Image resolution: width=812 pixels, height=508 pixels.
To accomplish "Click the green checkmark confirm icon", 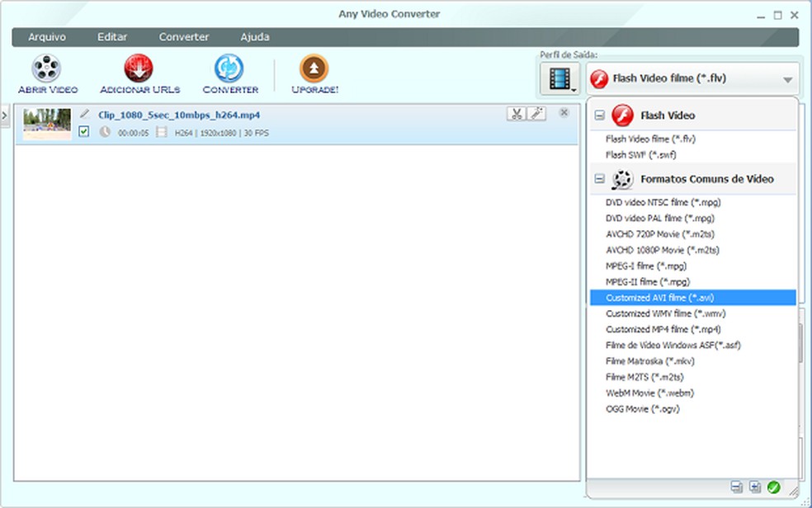I will point(773,487).
